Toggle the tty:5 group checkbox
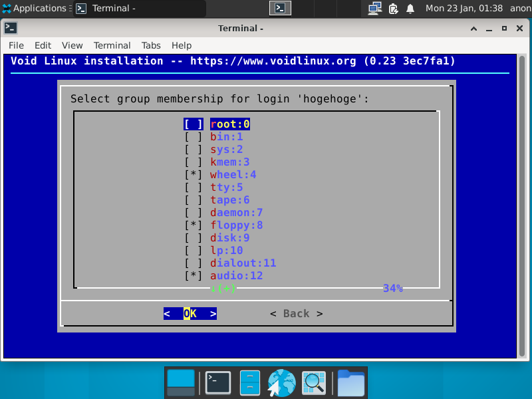Image resolution: width=532 pixels, height=399 pixels. (194, 188)
